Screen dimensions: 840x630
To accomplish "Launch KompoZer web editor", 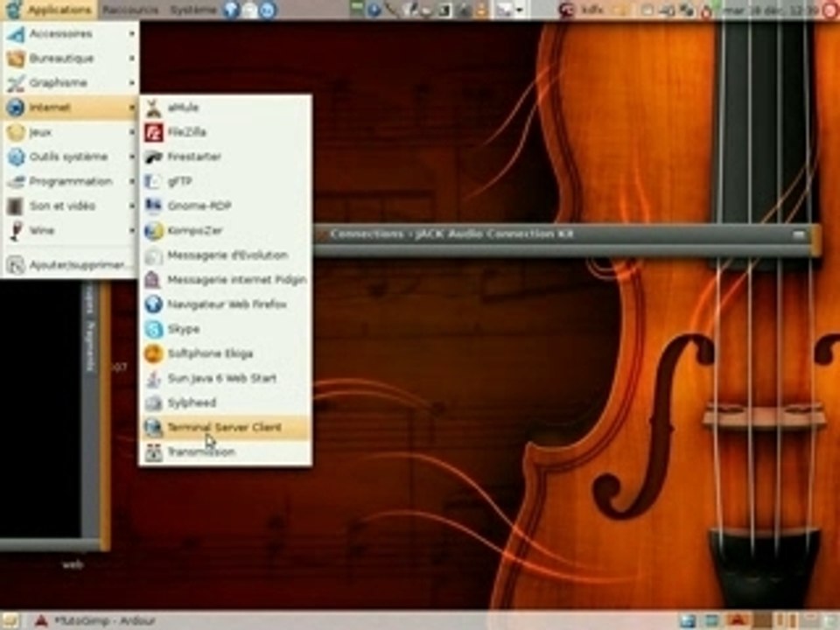I will (226, 231).
